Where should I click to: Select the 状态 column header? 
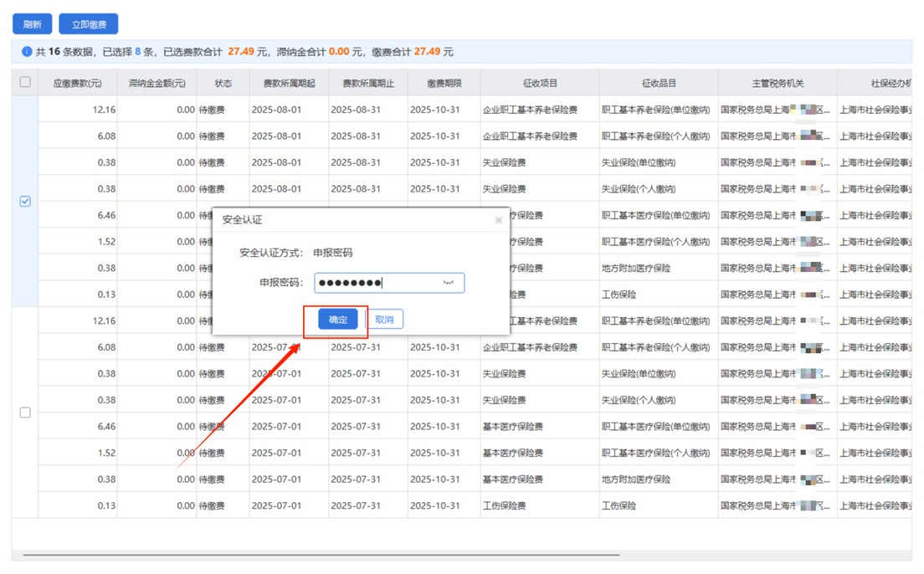tap(223, 84)
